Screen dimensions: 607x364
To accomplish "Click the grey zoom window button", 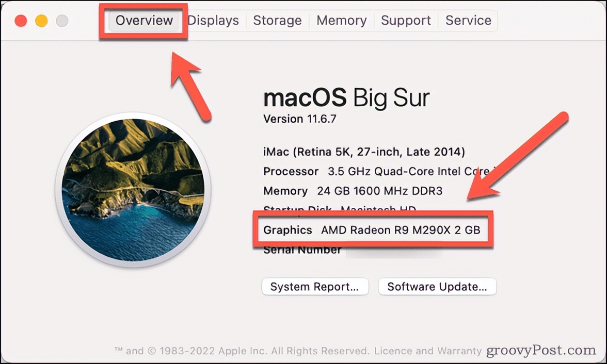I will [x=62, y=21].
